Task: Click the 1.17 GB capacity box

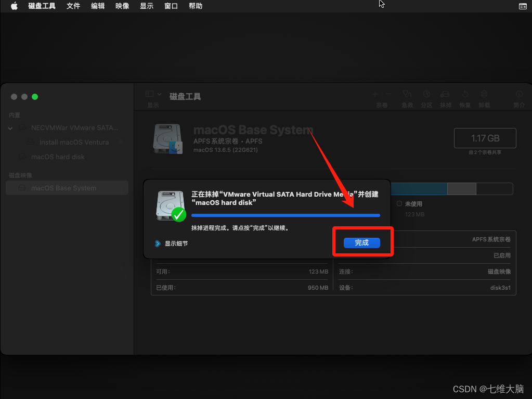Action: 485,138
